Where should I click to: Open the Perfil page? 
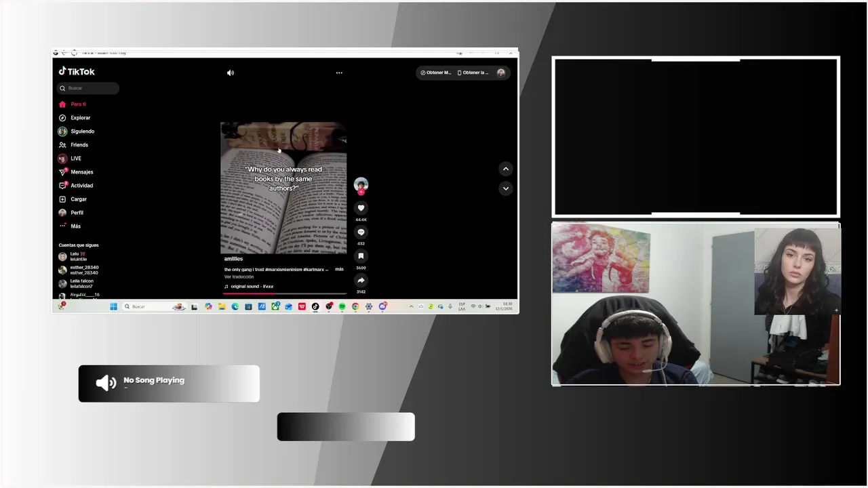[x=71, y=213]
